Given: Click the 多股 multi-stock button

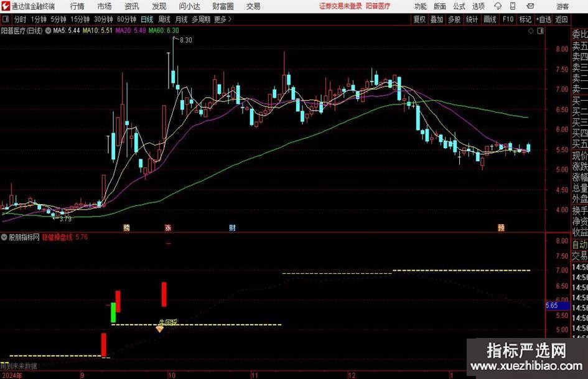Looking at the screenshot, I should click(454, 19).
